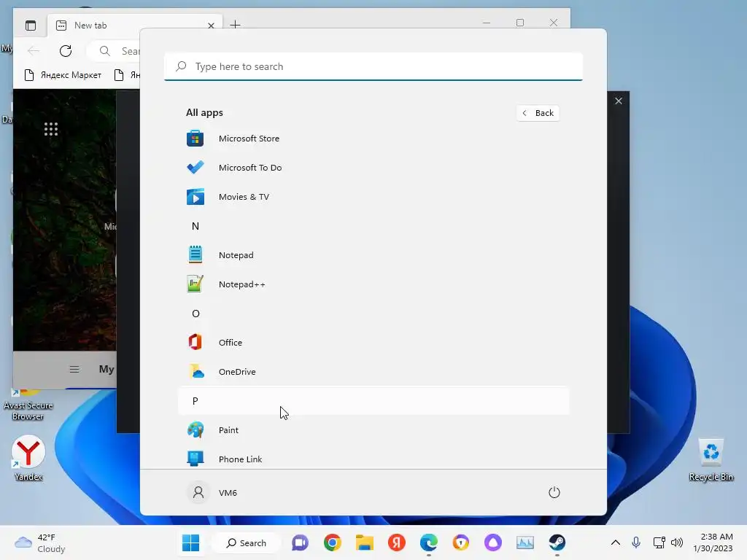
Task: Open Movies & TV app
Action: pyautogui.click(x=373, y=197)
